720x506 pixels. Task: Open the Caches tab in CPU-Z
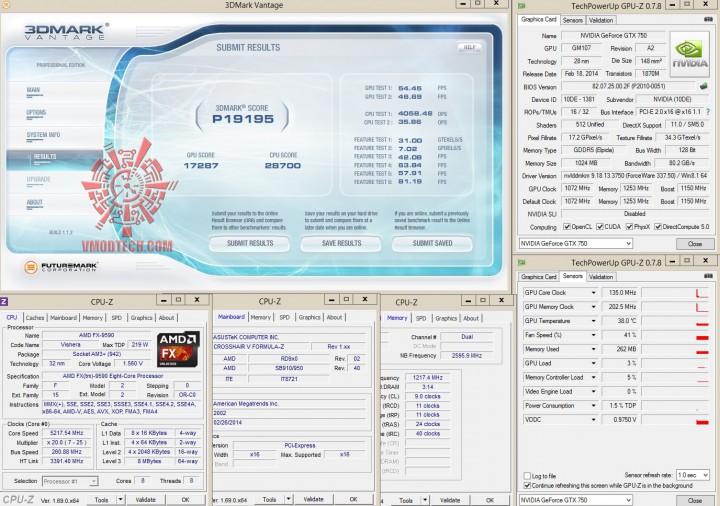coord(35,318)
